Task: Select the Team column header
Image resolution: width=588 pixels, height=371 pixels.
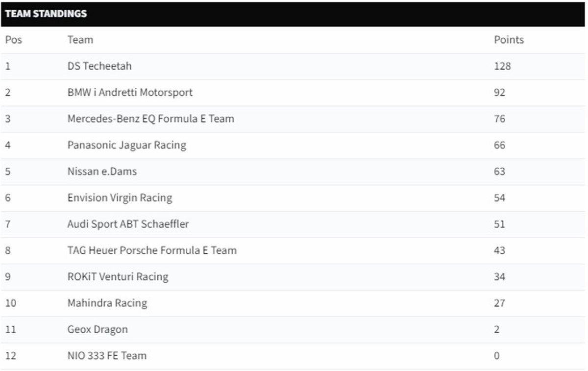Action: [80, 40]
